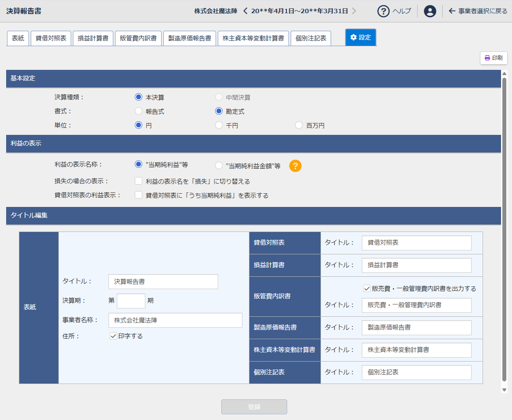The width and height of the screenshot is (512, 420).
Task: Click the gear icon on the 設定 tab
Action: (x=353, y=38)
